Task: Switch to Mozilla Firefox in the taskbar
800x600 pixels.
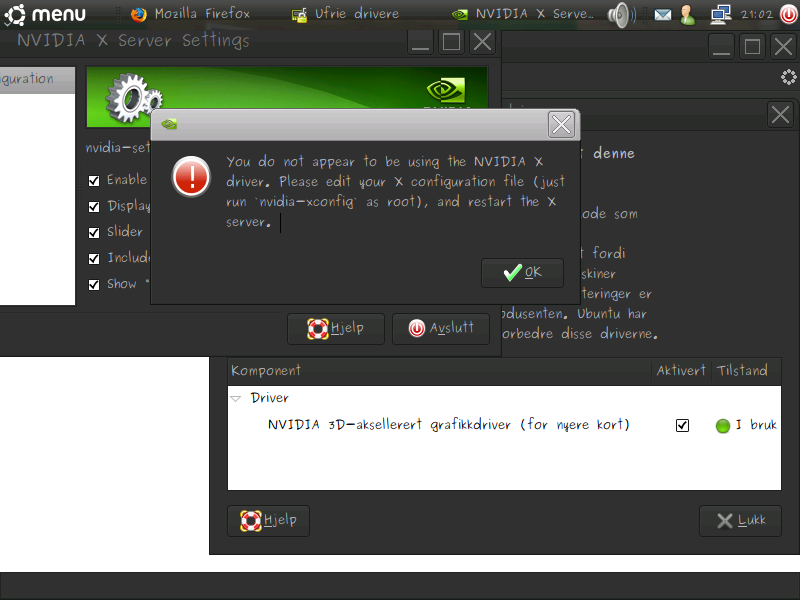Action: [x=190, y=14]
